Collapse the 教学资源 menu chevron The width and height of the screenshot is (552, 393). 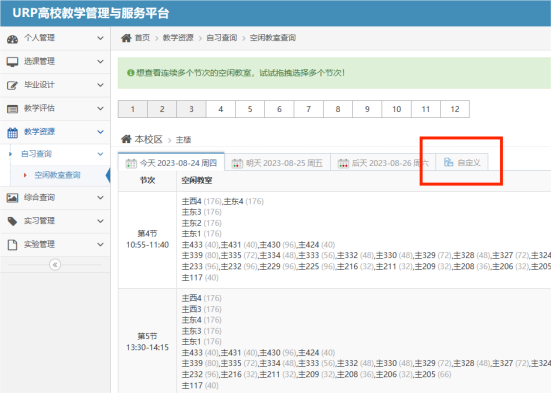100,132
